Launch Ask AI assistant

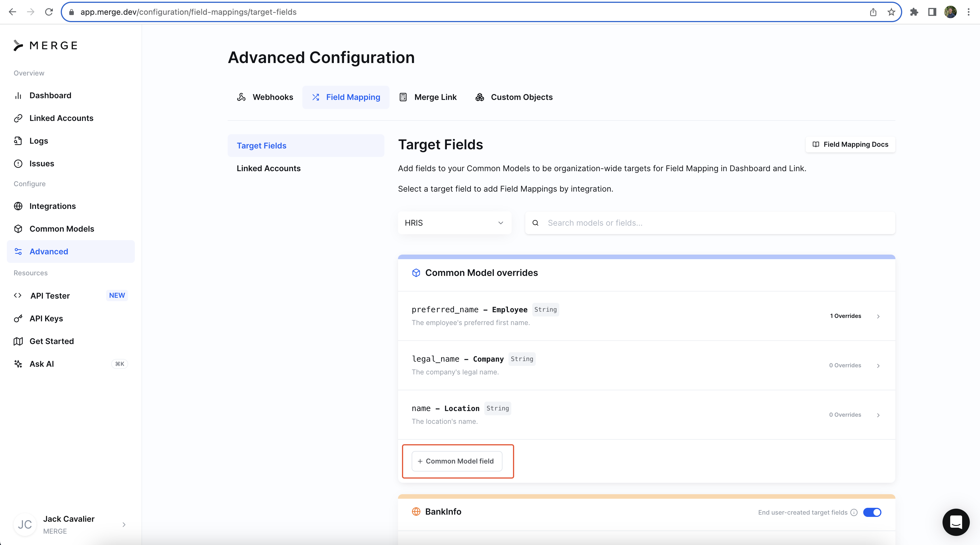(41, 364)
